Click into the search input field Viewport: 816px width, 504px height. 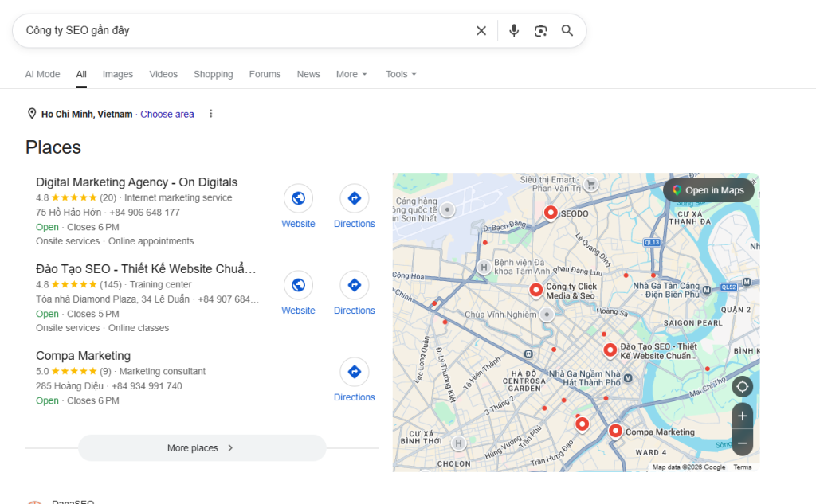coord(239,31)
